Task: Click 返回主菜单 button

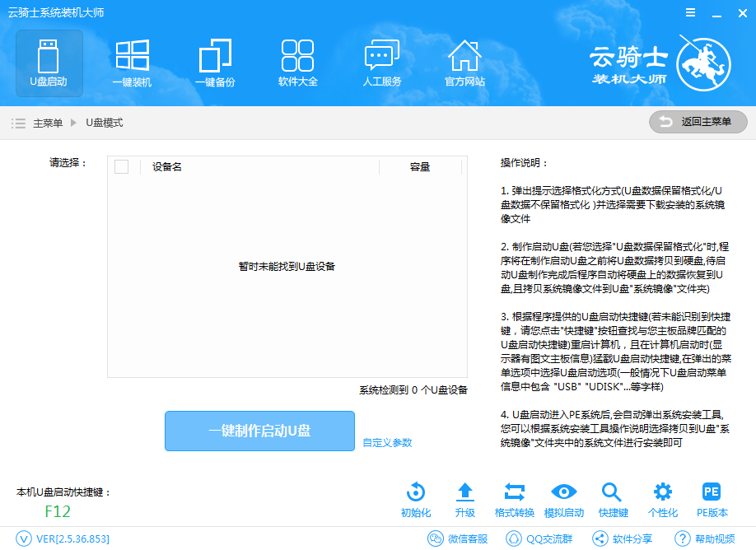Action: click(x=698, y=122)
